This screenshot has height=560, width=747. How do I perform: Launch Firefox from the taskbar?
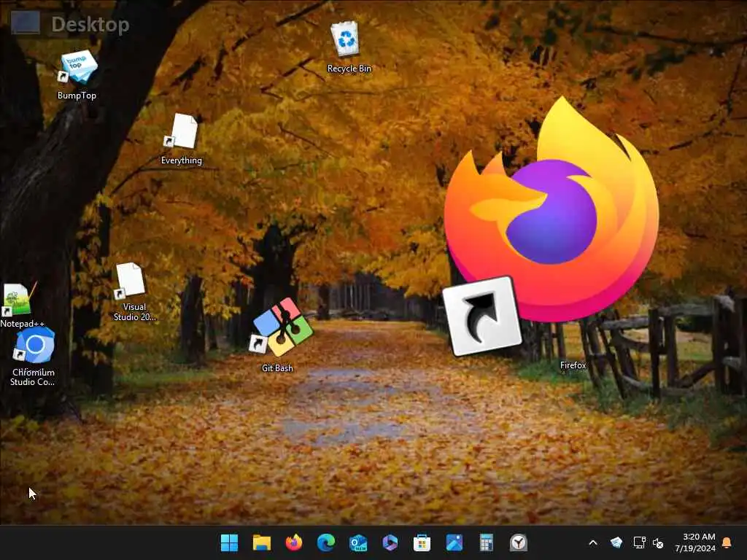point(294,542)
